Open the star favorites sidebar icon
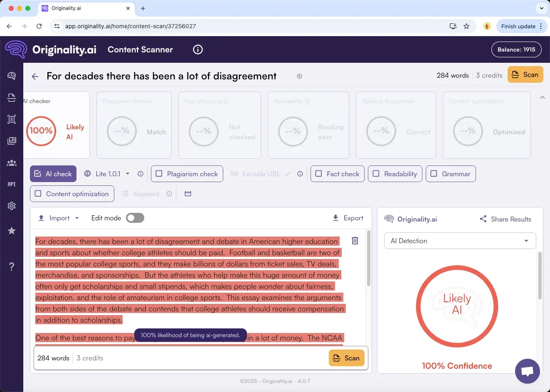Screen dimensions: 550x392 tap(12, 231)
